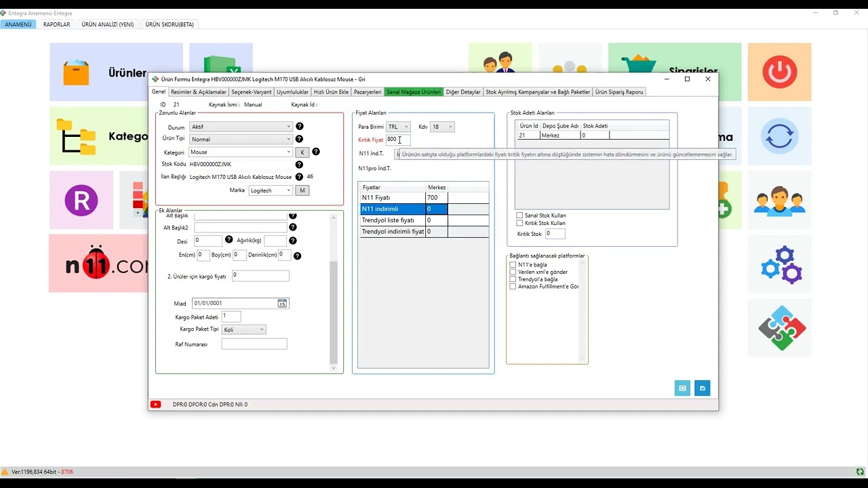Open the Marka dropdown showing Logitech
Screen dimensions: 868x488
[x=271, y=190]
